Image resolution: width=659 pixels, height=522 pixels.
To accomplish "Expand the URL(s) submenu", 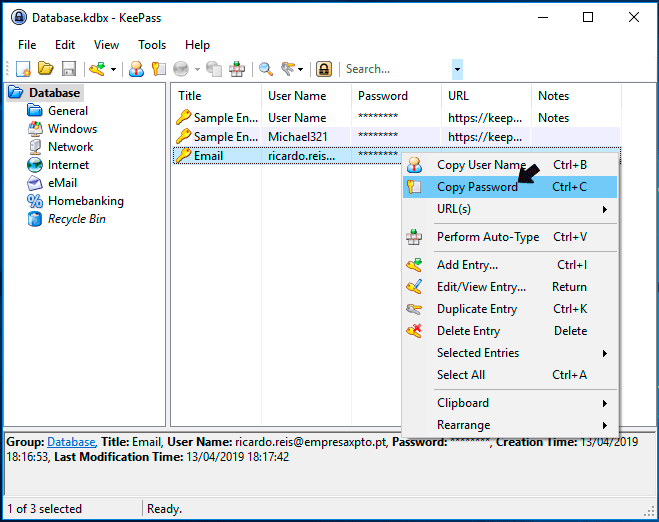I will (509, 209).
